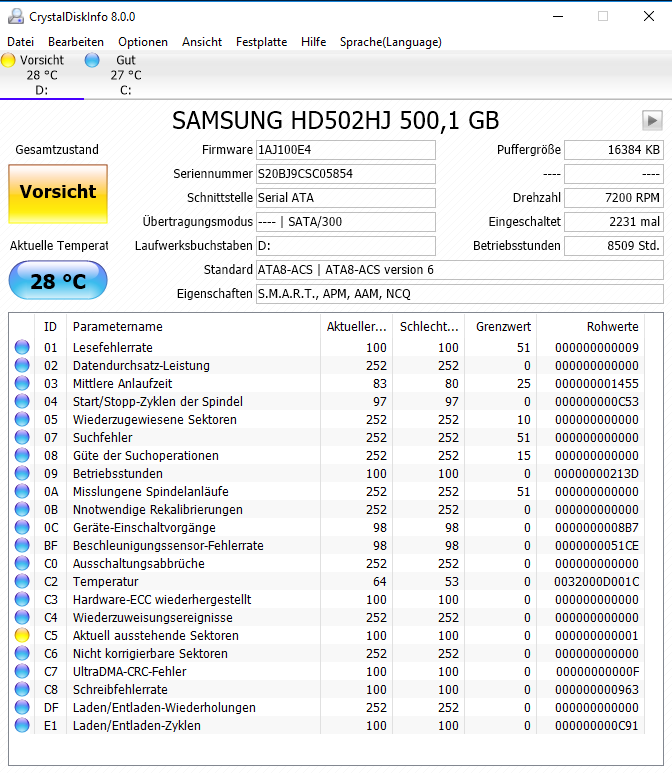Click the blue status icon for Suchfehler
The image size is (672, 773).
[22, 437]
